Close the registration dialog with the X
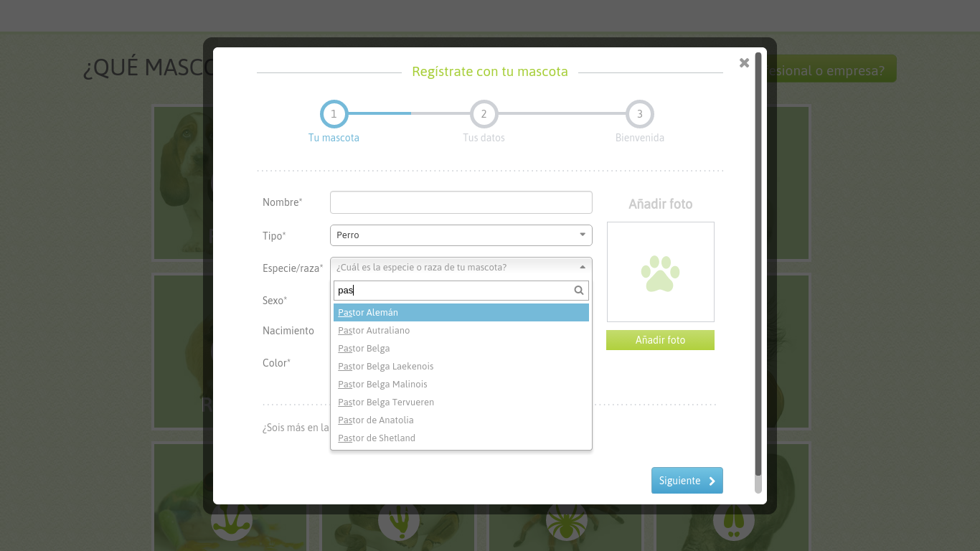 click(x=744, y=63)
